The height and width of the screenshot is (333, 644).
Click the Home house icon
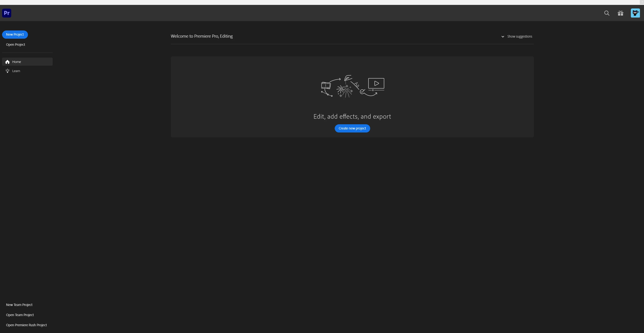point(7,62)
